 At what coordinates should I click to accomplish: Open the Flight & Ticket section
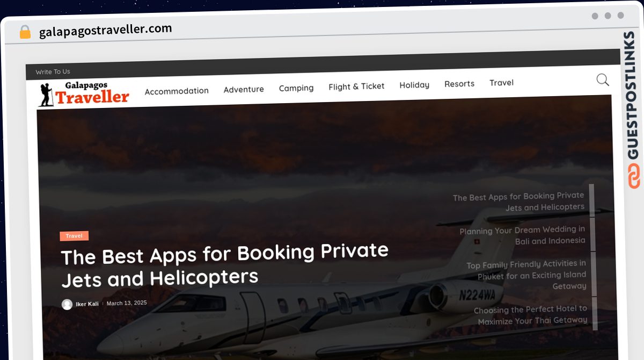[356, 86]
